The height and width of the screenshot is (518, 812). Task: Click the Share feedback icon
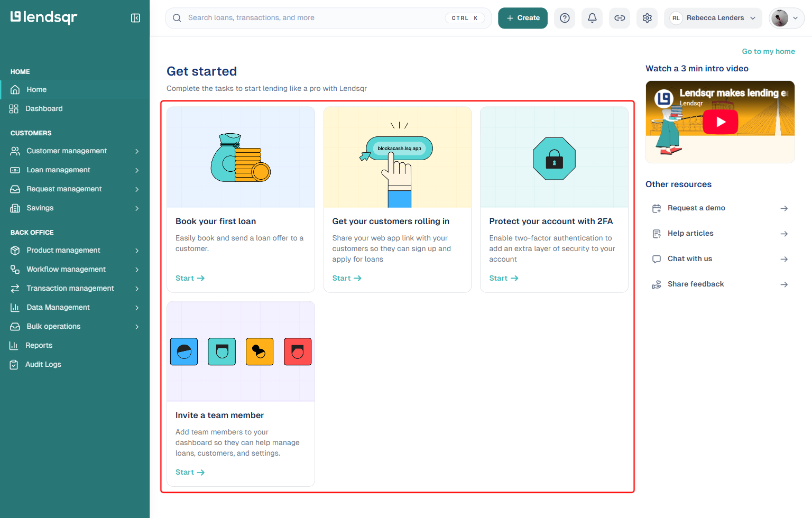pos(657,284)
